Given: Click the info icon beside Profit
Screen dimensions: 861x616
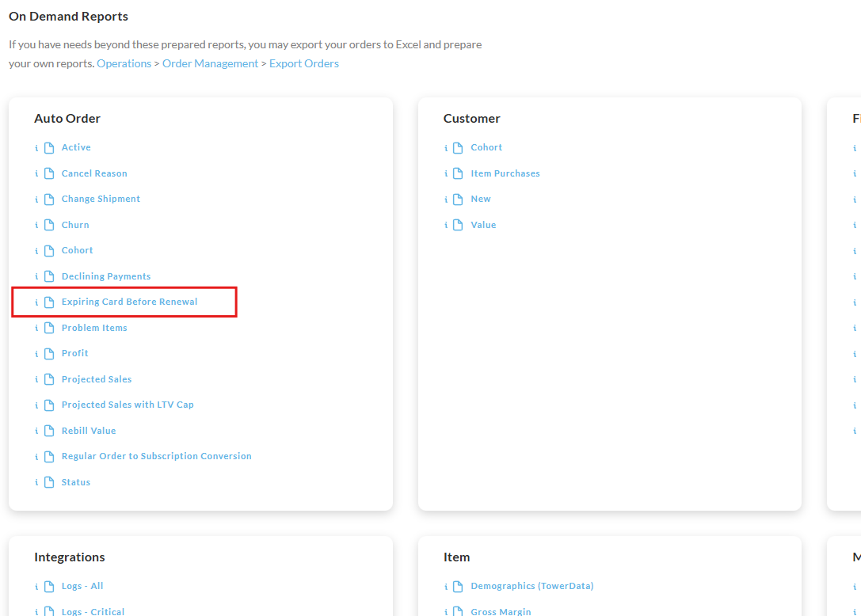Looking at the screenshot, I should [36, 354].
